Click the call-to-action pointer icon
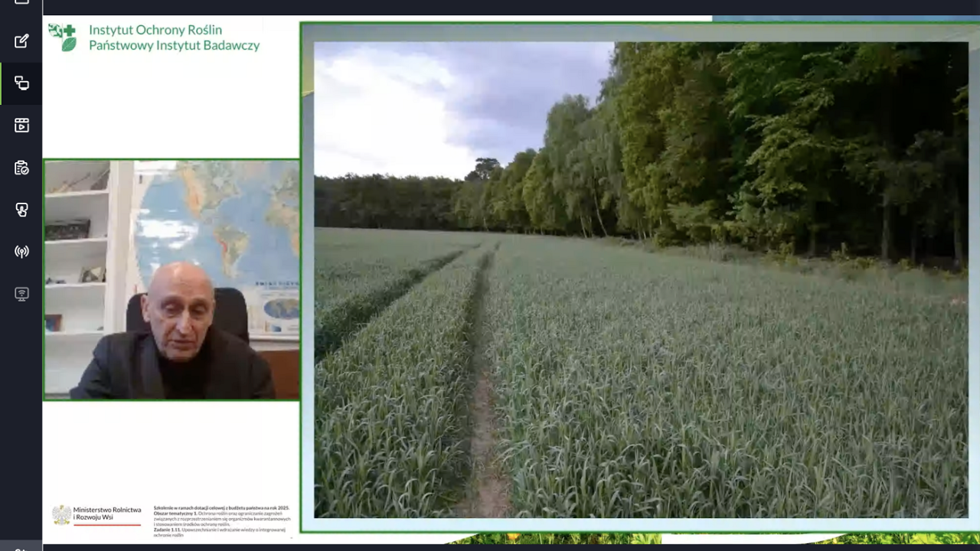Viewport: 980px width, 551px height. tap(21, 210)
